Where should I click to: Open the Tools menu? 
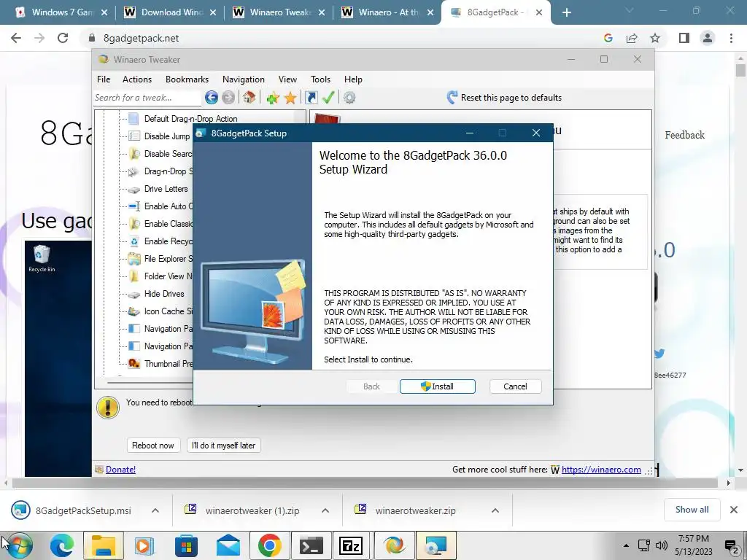coord(320,79)
